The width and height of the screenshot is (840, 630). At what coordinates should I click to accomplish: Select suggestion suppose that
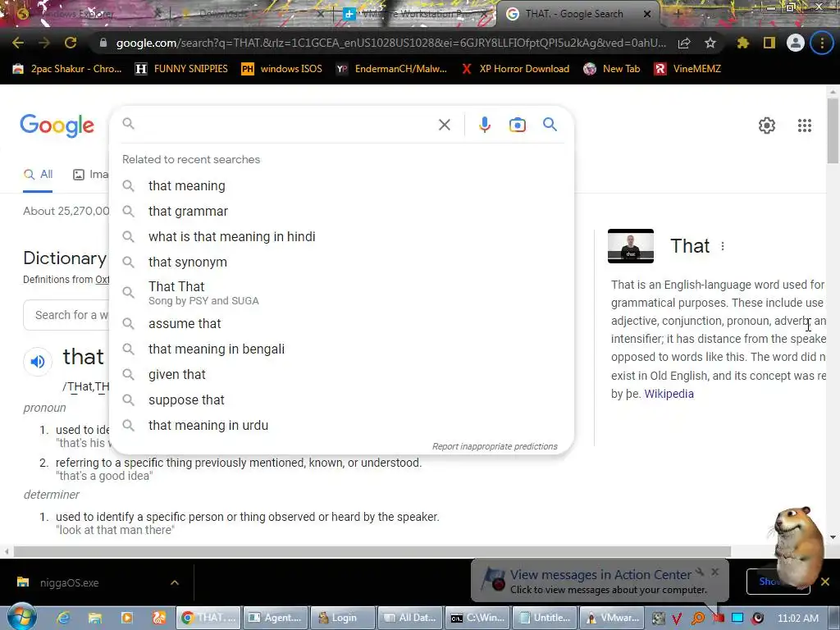click(341, 400)
